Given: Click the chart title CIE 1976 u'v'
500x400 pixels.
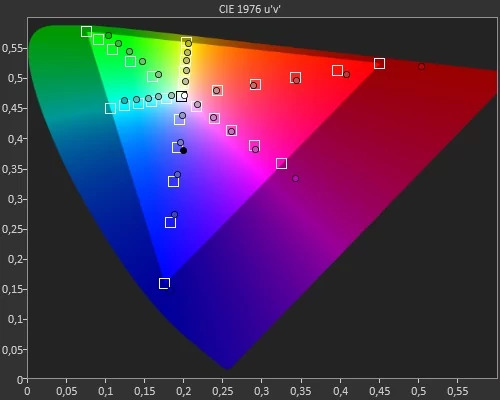Looking at the screenshot, I should 250,9.
